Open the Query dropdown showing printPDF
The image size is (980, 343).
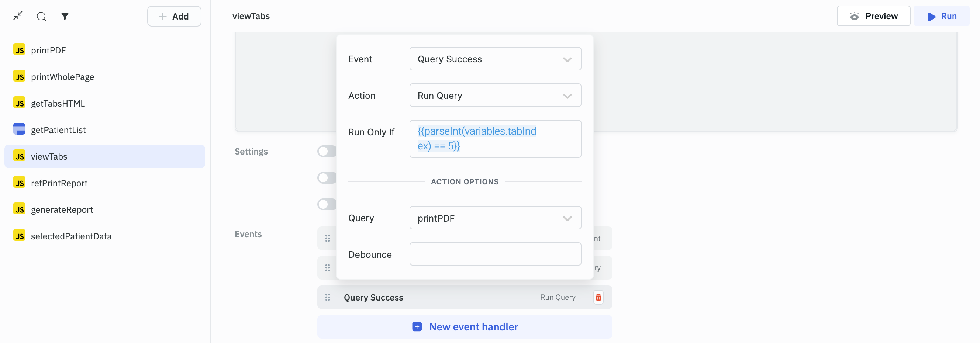coord(495,218)
